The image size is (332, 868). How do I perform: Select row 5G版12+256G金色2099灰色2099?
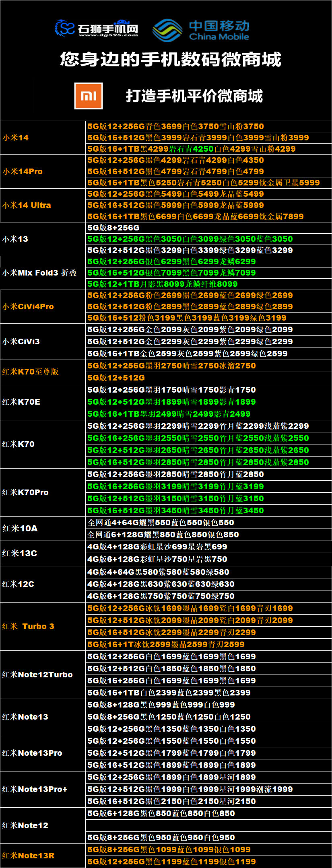(209, 329)
